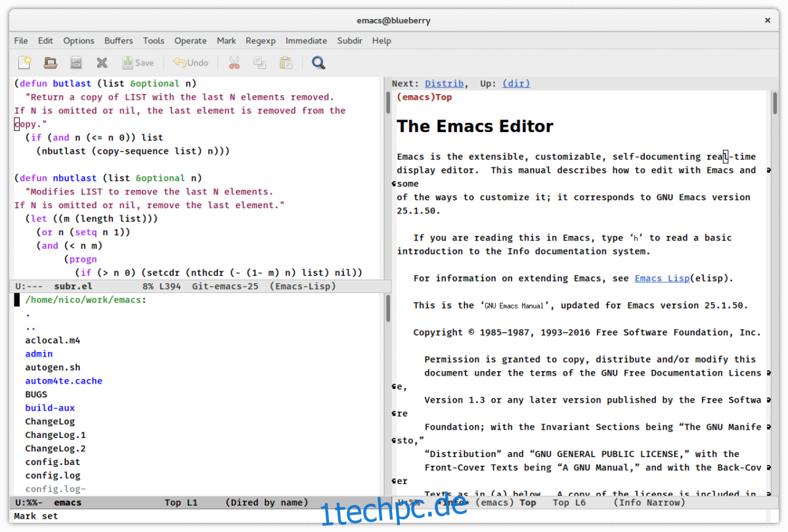Follow the Distrib link in the Info header

(x=445, y=83)
